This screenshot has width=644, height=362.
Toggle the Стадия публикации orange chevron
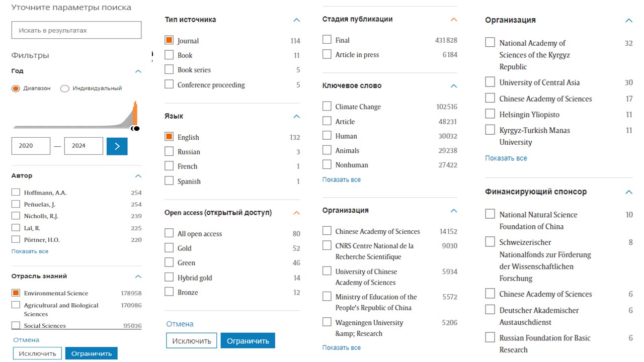click(x=453, y=20)
